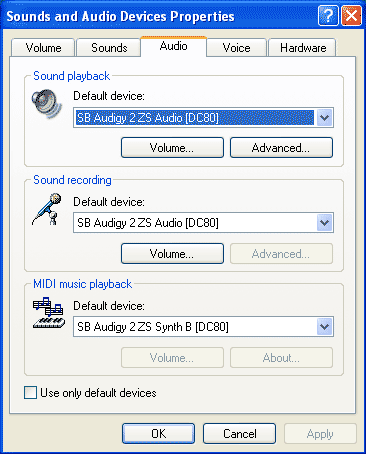Open Sound playback Advanced settings
This screenshot has height=454, width=366.
tap(281, 147)
